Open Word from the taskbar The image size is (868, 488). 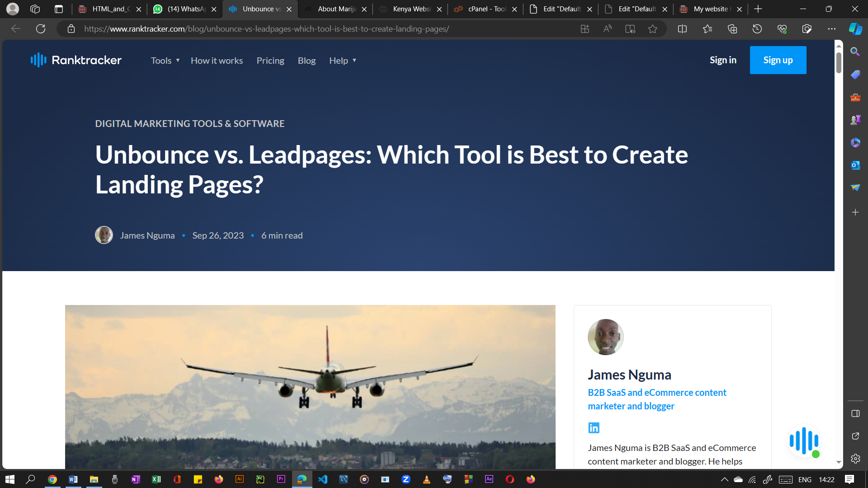(x=73, y=479)
